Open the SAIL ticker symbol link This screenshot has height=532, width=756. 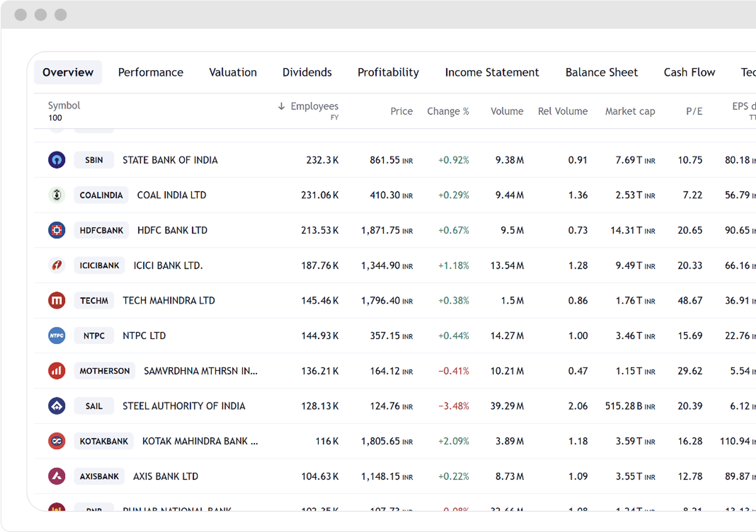pyautogui.click(x=94, y=406)
